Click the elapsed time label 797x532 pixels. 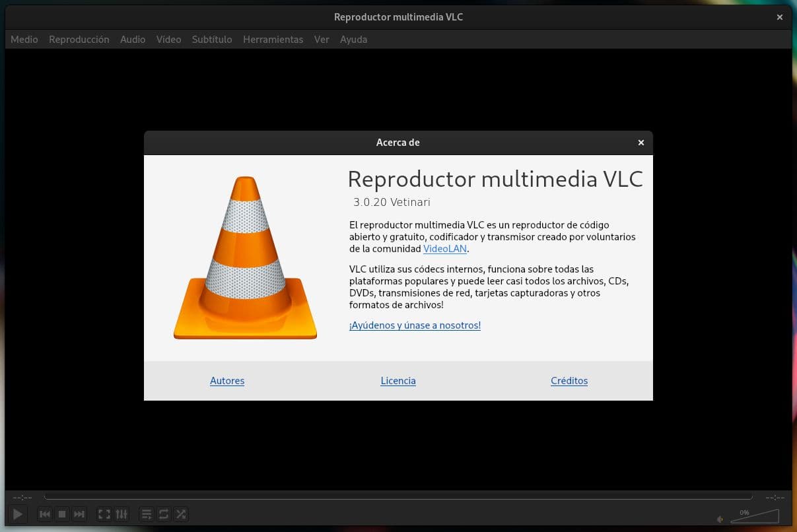[22, 498]
